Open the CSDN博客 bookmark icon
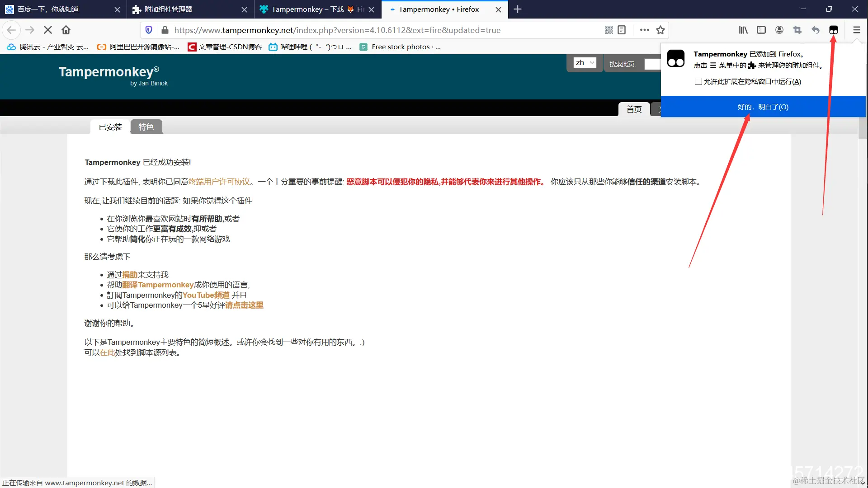The width and height of the screenshot is (868, 488). point(192,47)
